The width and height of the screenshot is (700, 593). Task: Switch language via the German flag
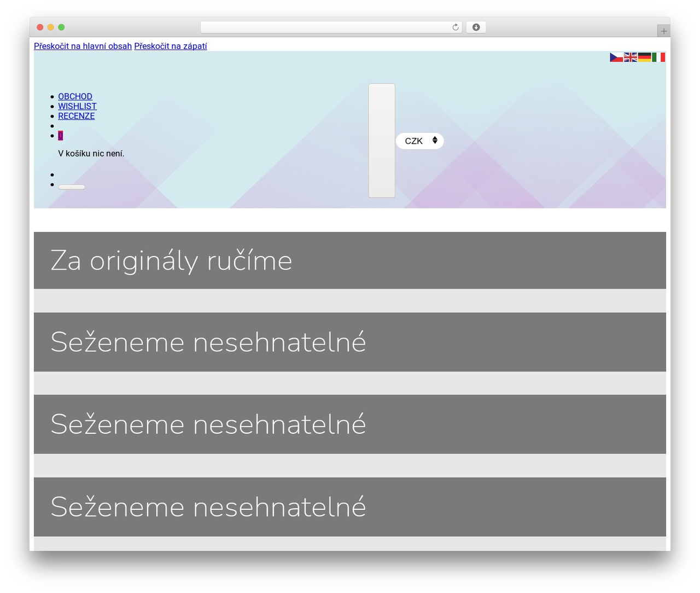tap(644, 57)
